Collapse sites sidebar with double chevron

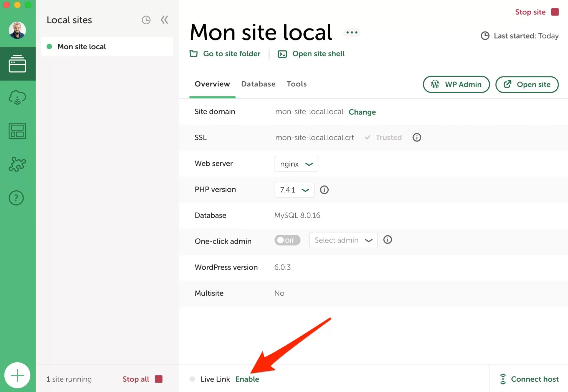click(x=164, y=20)
